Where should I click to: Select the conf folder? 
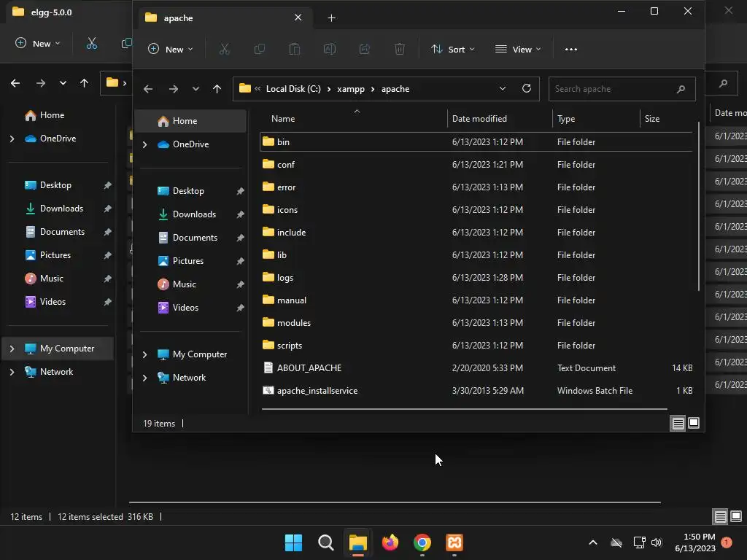[476, 164]
